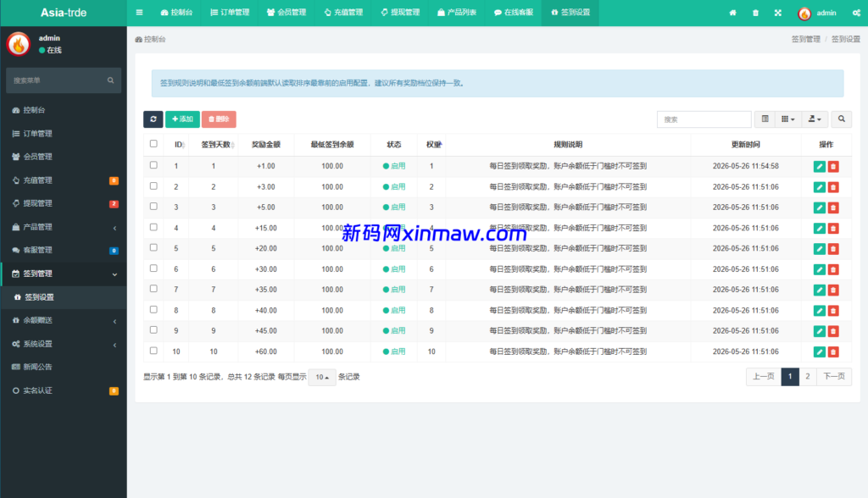
Task: Toggle 启用 status for row ID 1
Action: (x=394, y=166)
